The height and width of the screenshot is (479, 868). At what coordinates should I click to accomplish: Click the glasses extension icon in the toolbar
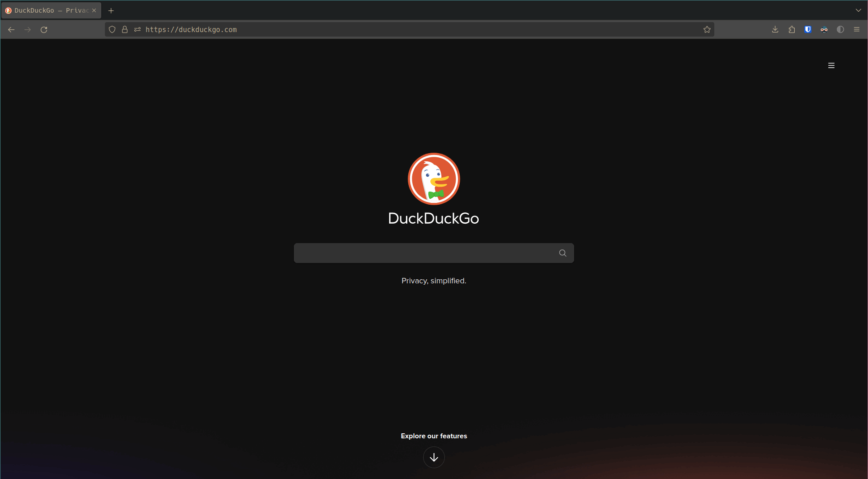824,30
